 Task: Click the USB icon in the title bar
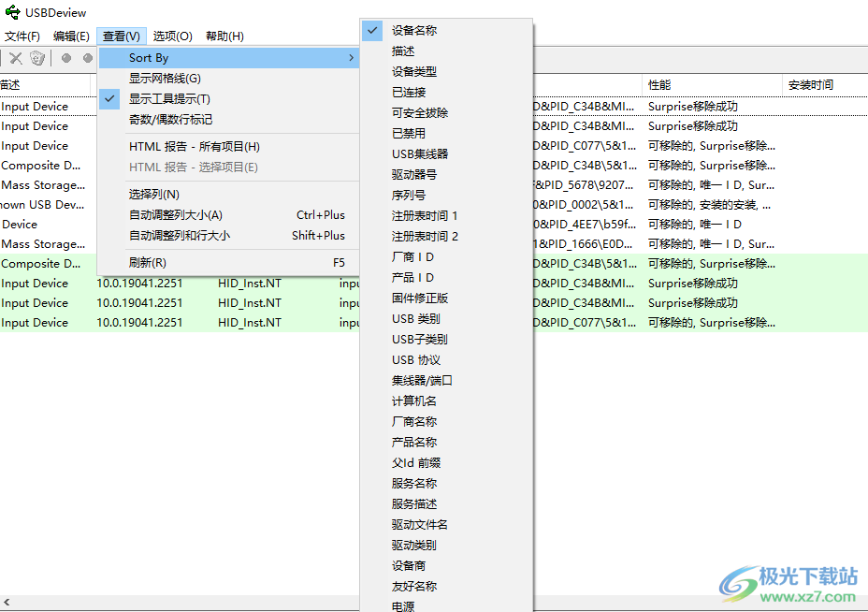coord(12,12)
